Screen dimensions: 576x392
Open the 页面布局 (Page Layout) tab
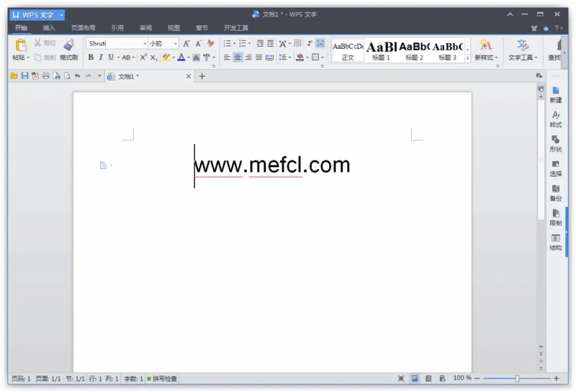(84, 28)
